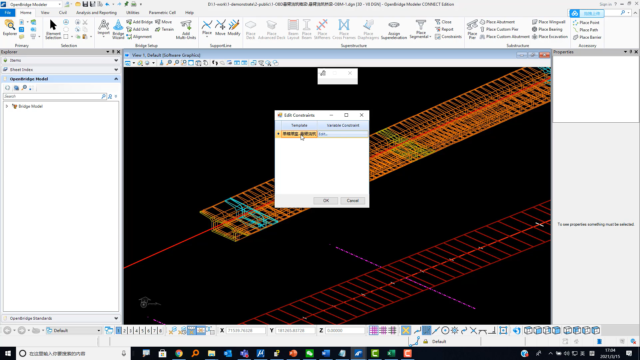Click the Place Path accessory tool
The width and height of the screenshot is (640, 360).
pyautogui.click(x=585, y=30)
